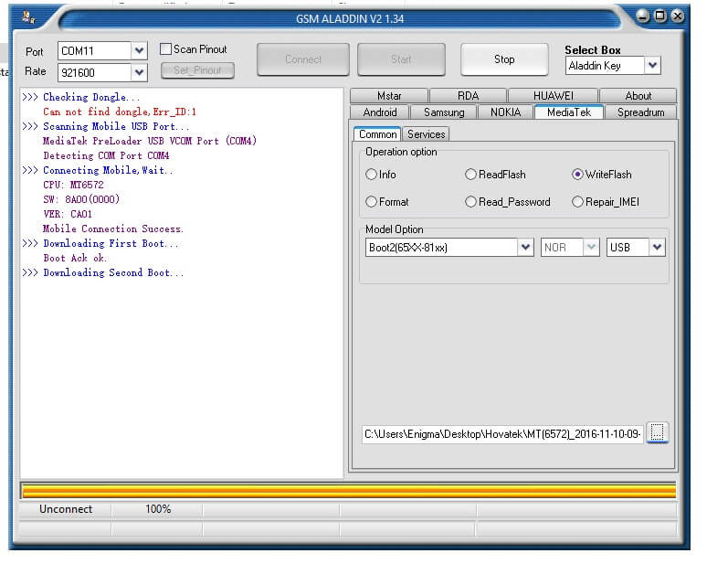Click the browse file button next to path
This screenshot has width=728, height=564.
point(657,433)
